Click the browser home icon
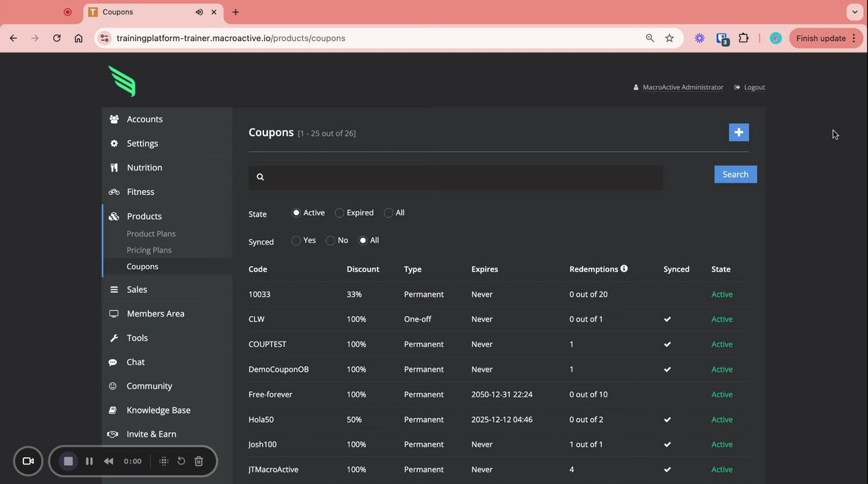The height and width of the screenshot is (484, 868). pyautogui.click(x=79, y=38)
